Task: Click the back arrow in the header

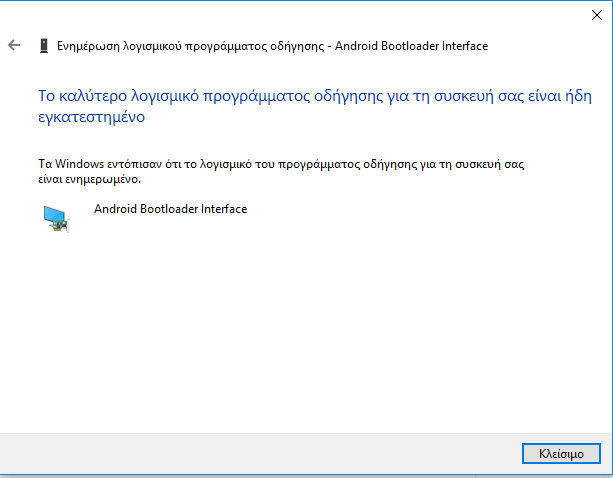Action: (14, 45)
